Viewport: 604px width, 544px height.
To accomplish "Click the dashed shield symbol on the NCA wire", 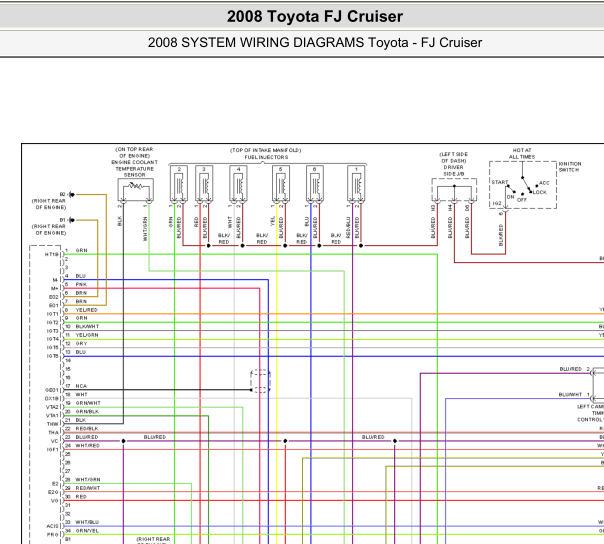I will pyautogui.click(x=260, y=381).
